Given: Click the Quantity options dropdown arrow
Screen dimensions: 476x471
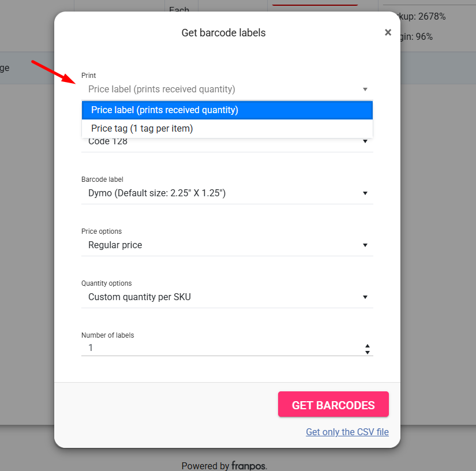Looking at the screenshot, I should 365,297.
